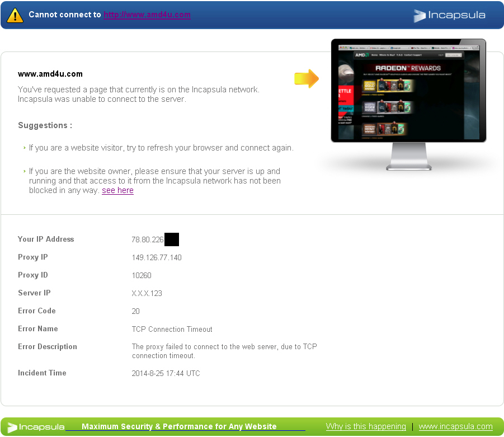Open the 'Why is this happening' link

[366, 426]
